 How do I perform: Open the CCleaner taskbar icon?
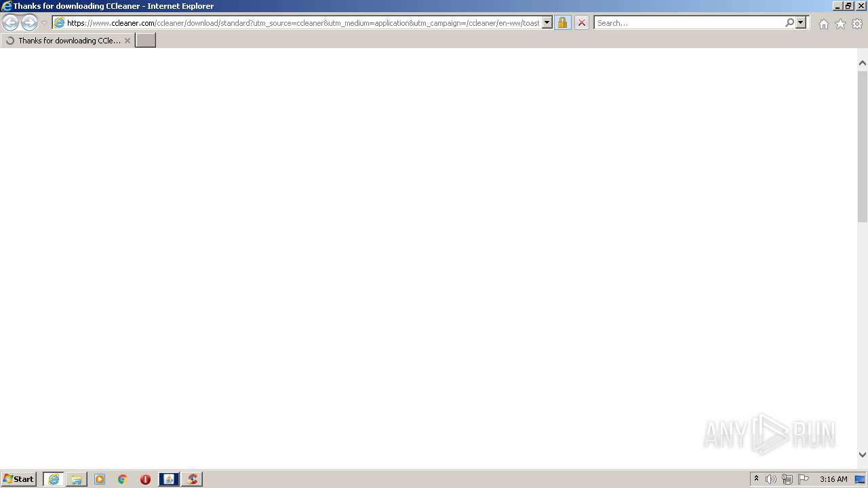pyautogui.click(x=192, y=479)
